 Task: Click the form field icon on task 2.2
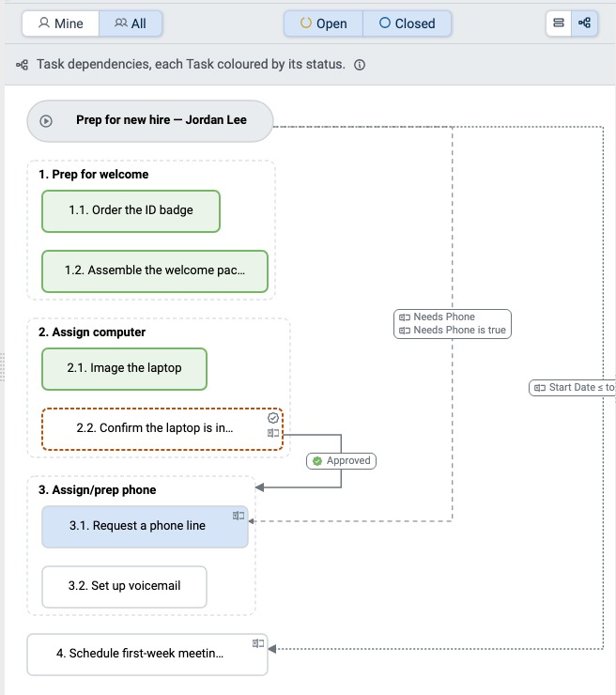pyautogui.click(x=273, y=433)
